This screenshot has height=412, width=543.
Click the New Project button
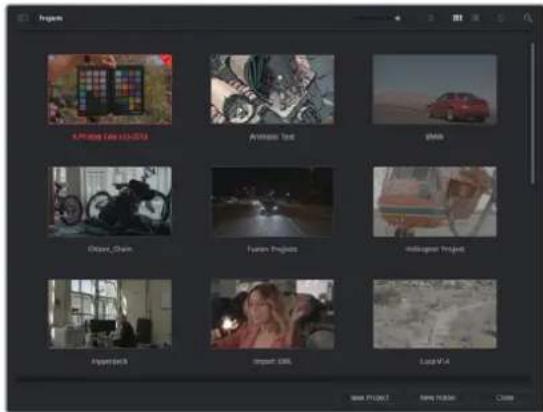(x=370, y=398)
